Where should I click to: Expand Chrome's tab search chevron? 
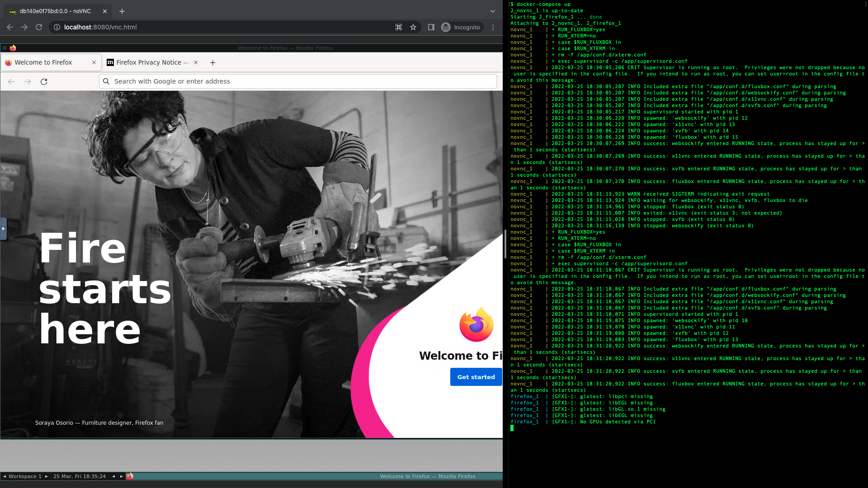pos(493,11)
